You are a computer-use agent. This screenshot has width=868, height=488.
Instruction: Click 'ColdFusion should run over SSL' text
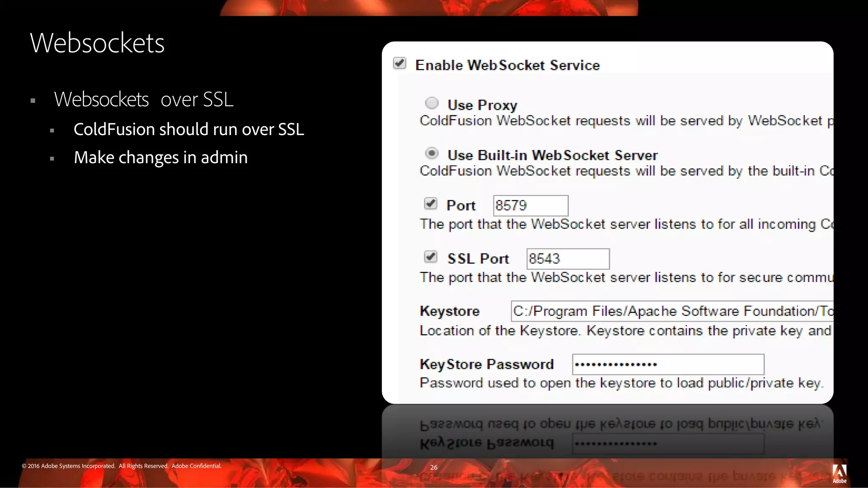(189, 129)
